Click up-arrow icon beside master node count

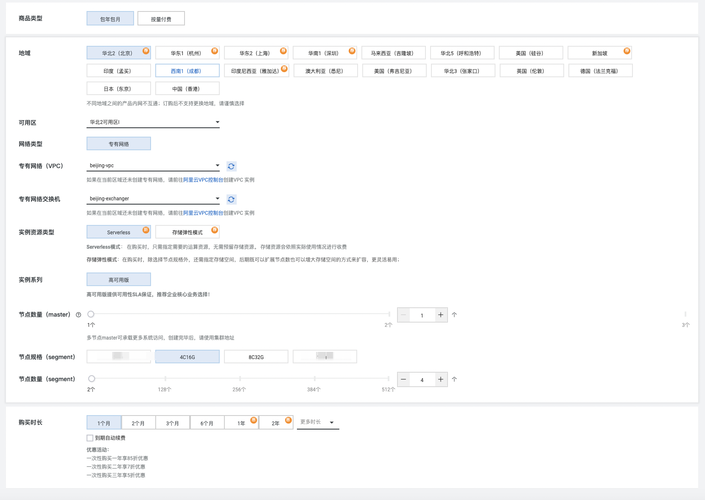(455, 315)
